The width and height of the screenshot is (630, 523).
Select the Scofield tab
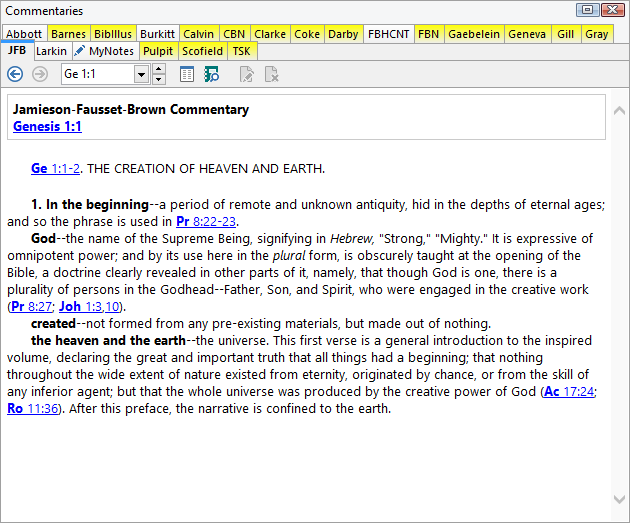click(202, 51)
